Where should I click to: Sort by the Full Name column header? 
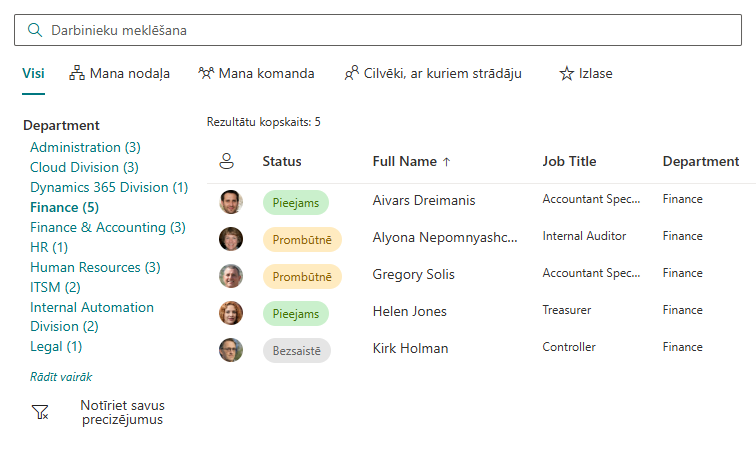point(405,161)
